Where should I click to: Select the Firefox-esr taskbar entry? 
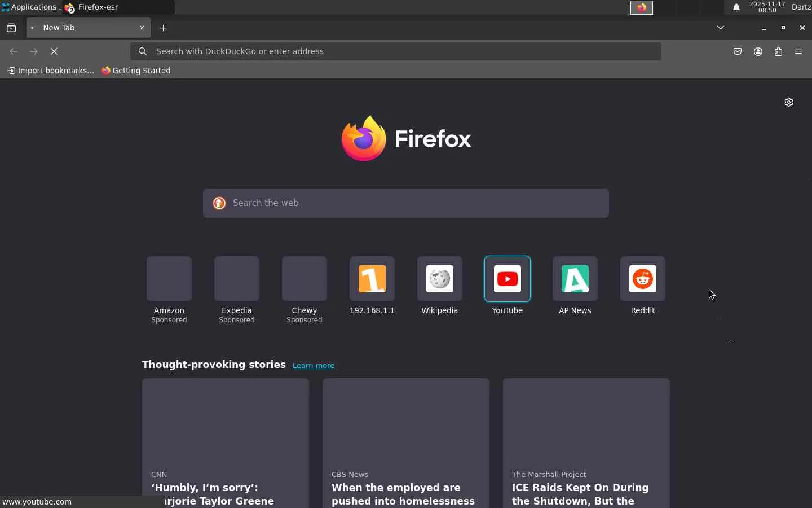pos(118,7)
